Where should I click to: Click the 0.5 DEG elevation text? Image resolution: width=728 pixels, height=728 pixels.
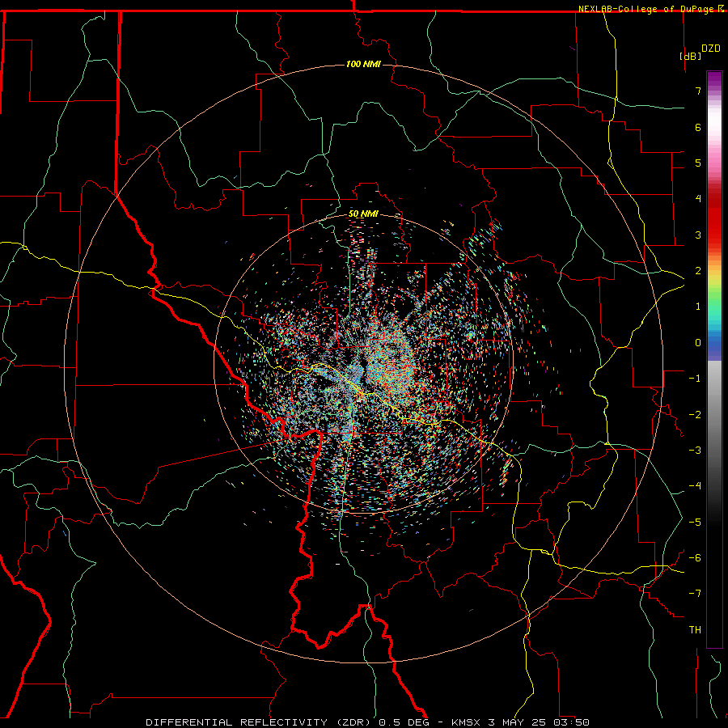(404, 722)
